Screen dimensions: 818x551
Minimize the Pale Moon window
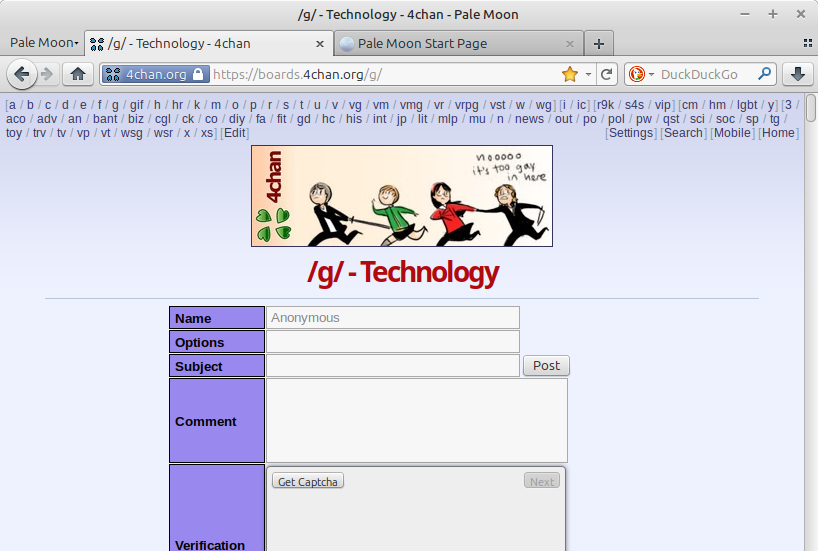click(745, 14)
